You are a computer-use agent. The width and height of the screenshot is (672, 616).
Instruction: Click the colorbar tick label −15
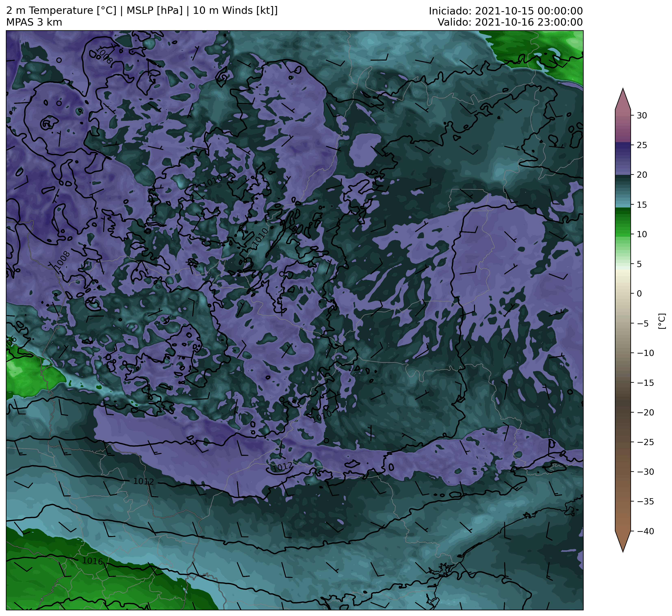pyautogui.click(x=645, y=383)
